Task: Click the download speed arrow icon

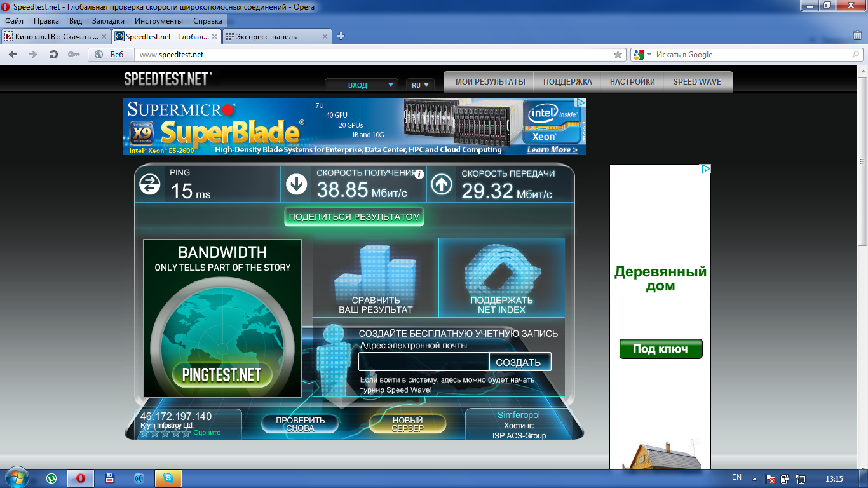Action: point(296,184)
